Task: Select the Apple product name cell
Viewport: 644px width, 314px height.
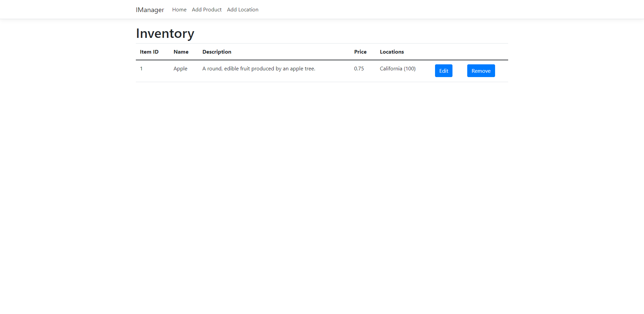Action: [180, 68]
